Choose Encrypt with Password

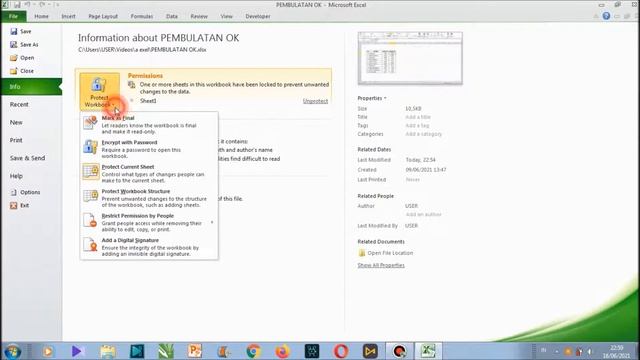[x=149, y=149]
